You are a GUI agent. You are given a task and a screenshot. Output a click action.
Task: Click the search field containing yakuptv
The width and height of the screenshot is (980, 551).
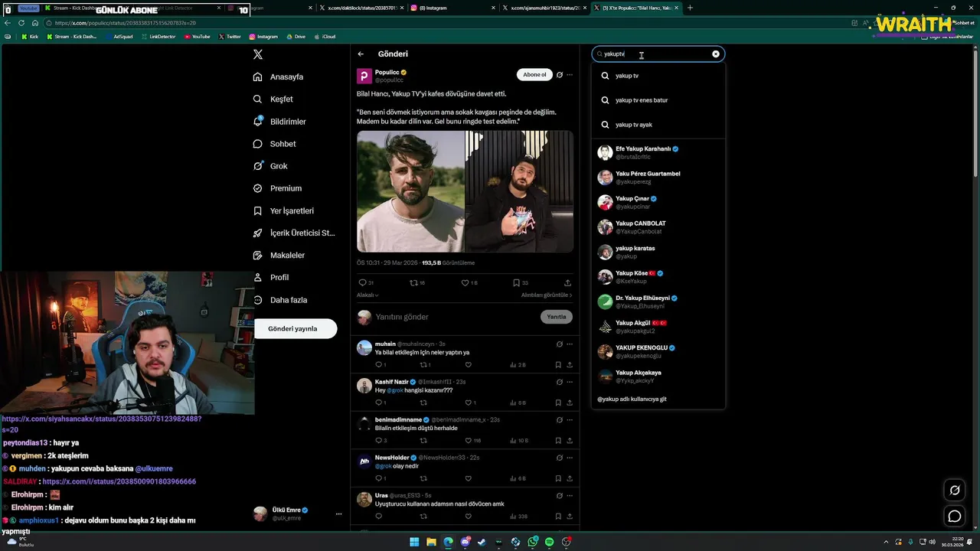[x=657, y=54]
